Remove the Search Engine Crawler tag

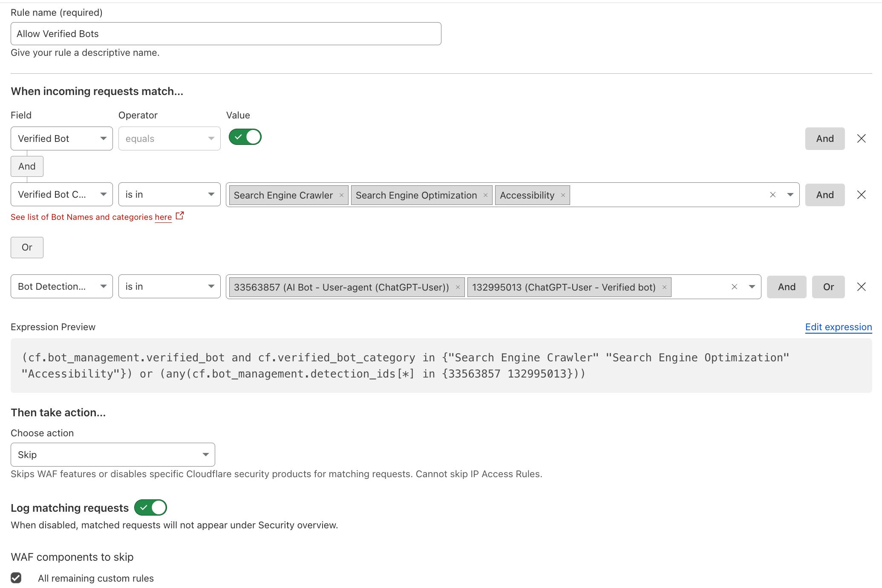pyautogui.click(x=341, y=195)
